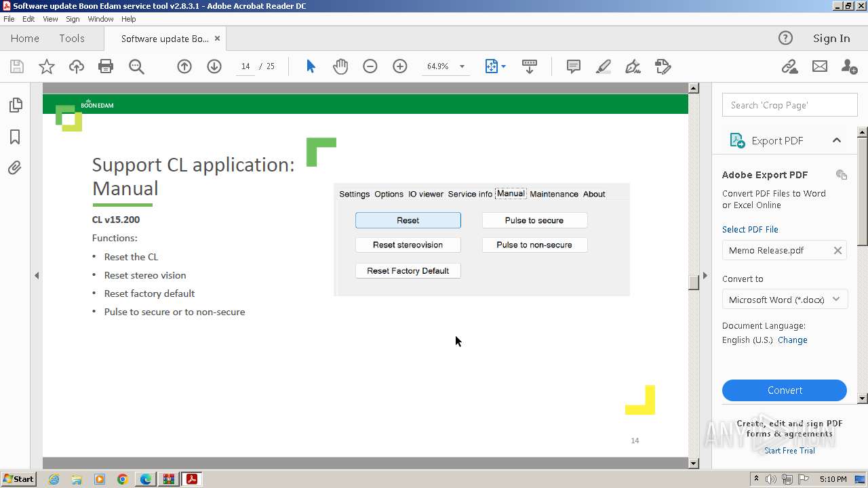
Task: Click the Windows Start button
Action: click(x=18, y=479)
